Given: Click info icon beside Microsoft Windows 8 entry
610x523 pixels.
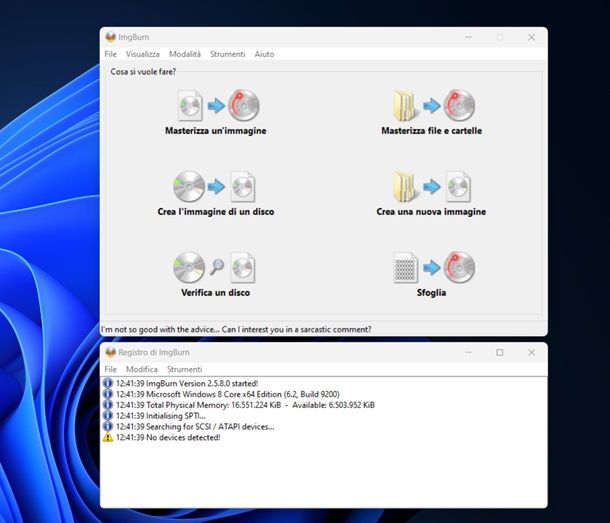Looking at the screenshot, I should [108, 394].
